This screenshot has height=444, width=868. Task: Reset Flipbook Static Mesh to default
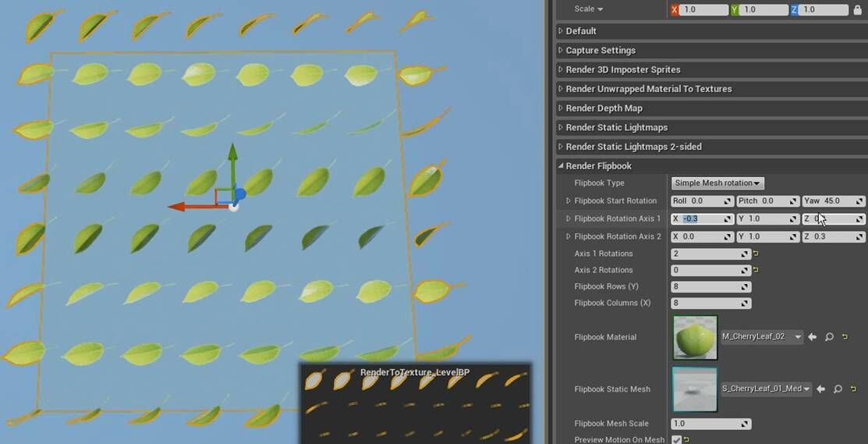[x=854, y=389]
